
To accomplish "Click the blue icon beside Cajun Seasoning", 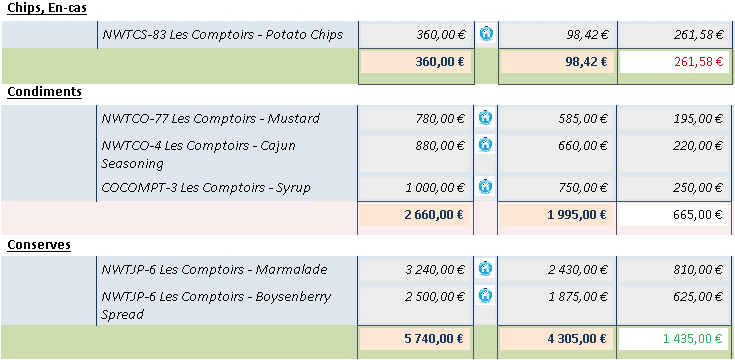I will pos(486,145).
